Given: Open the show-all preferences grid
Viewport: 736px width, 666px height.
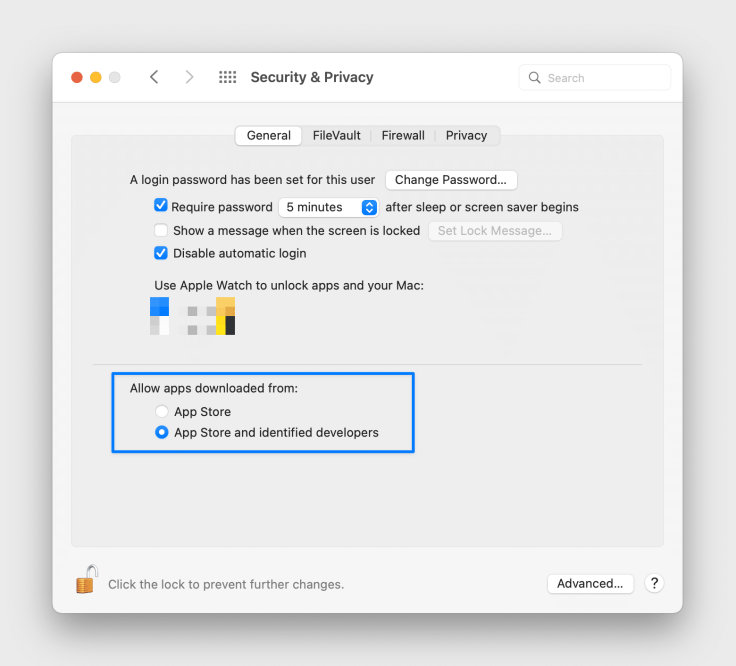Looking at the screenshot, I should tap(228, 77).
